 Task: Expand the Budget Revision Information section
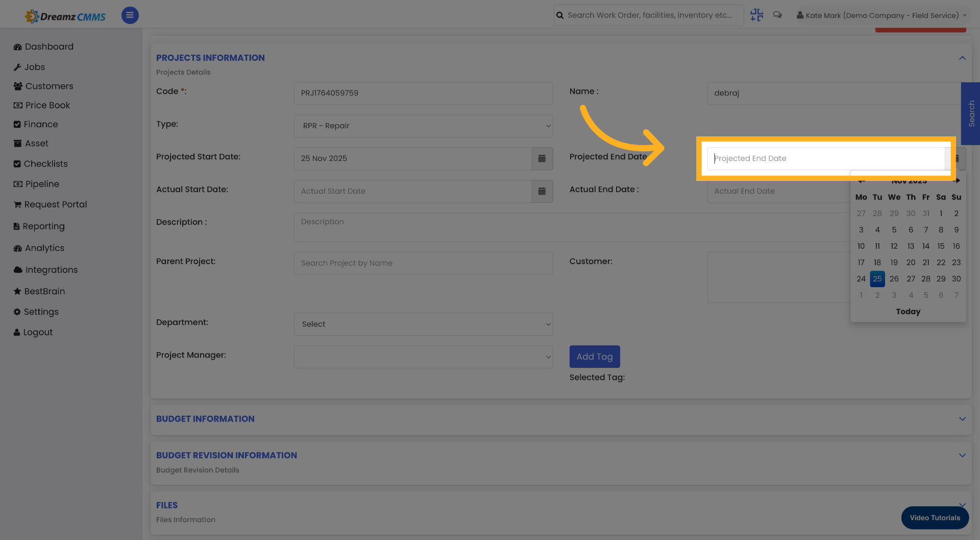coord(962,455)
